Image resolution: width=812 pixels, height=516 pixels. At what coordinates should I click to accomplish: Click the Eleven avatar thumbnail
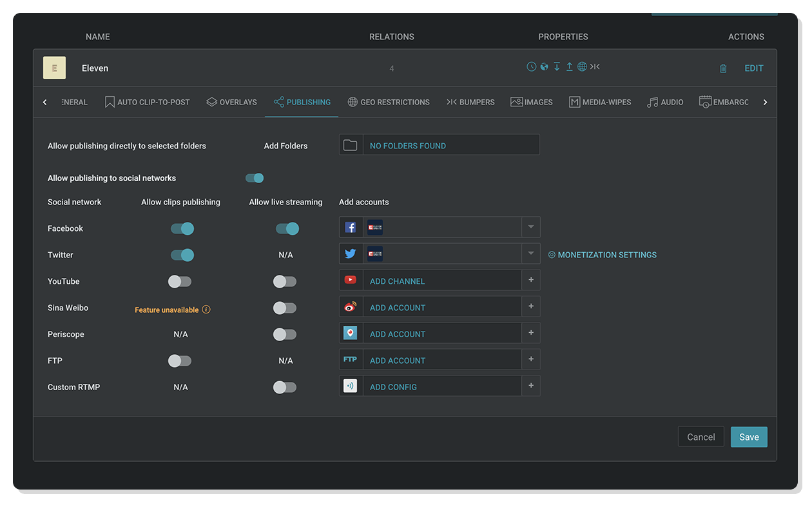(54, 68)
